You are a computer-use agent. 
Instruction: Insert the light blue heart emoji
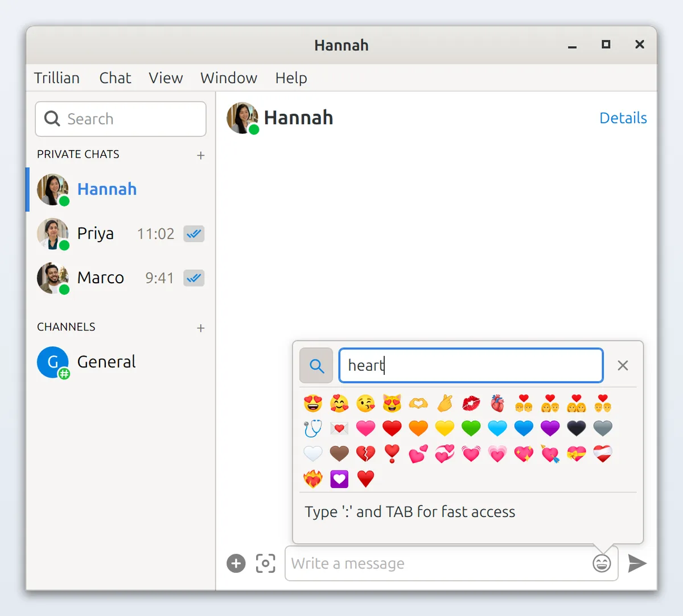[497, 428]
